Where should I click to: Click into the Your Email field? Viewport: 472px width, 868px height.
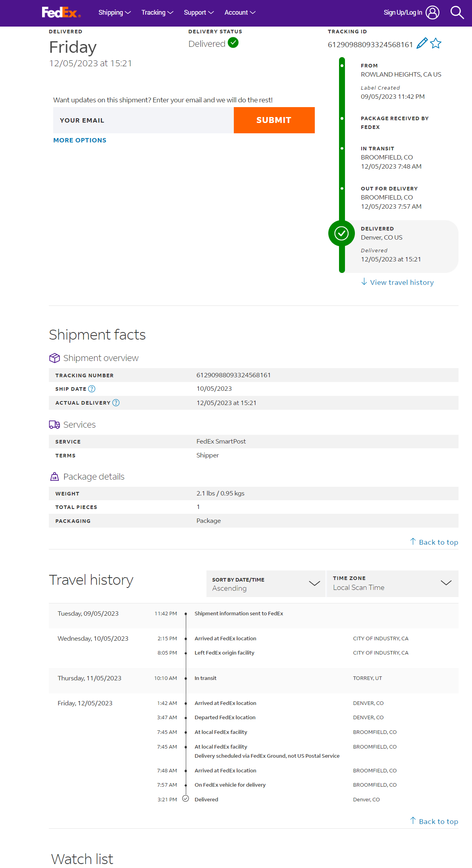click(143, 120)
